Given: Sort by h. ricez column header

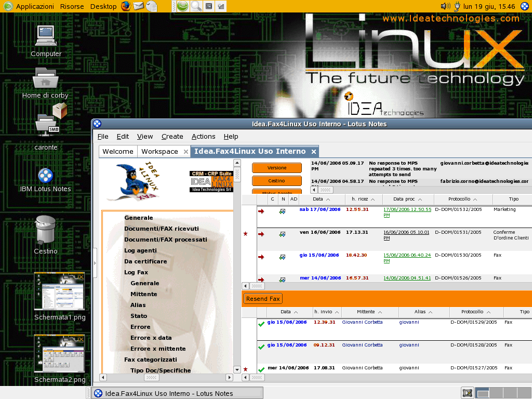Looking at the screenshot, I should [x=363, y=199].
